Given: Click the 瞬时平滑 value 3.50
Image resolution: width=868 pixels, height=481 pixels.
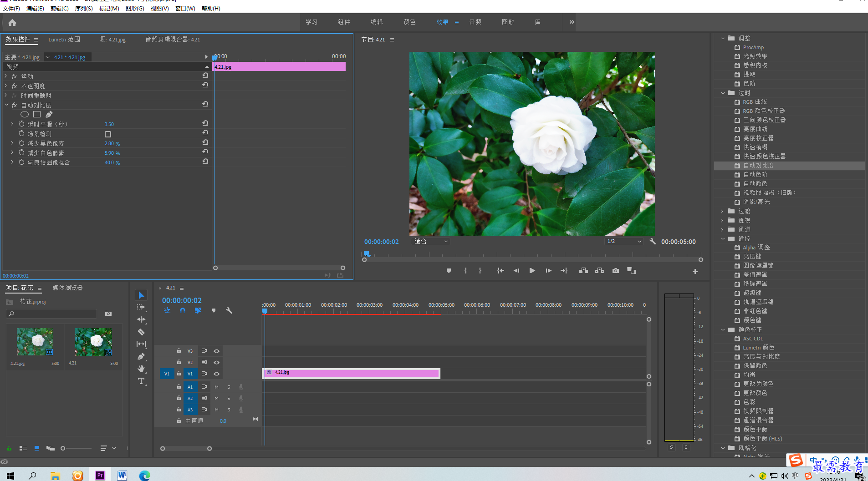Looking at the screenshot, I should click(x=109, y=124).
